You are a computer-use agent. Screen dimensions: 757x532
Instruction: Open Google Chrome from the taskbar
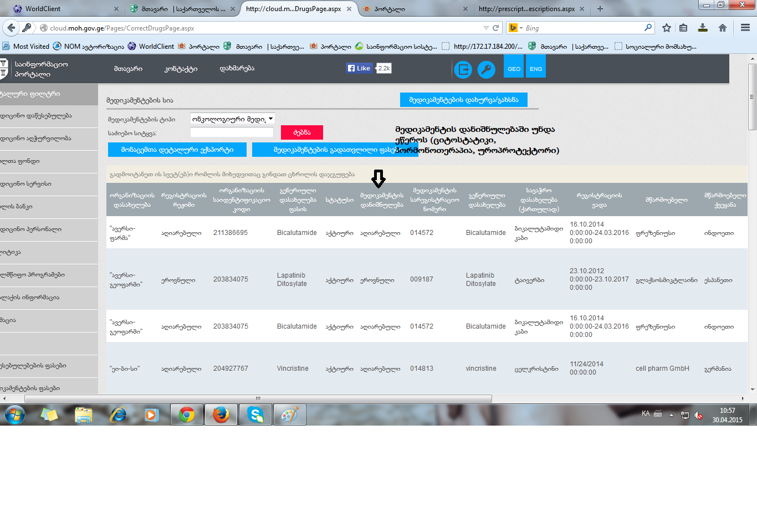tap(187, 415)
